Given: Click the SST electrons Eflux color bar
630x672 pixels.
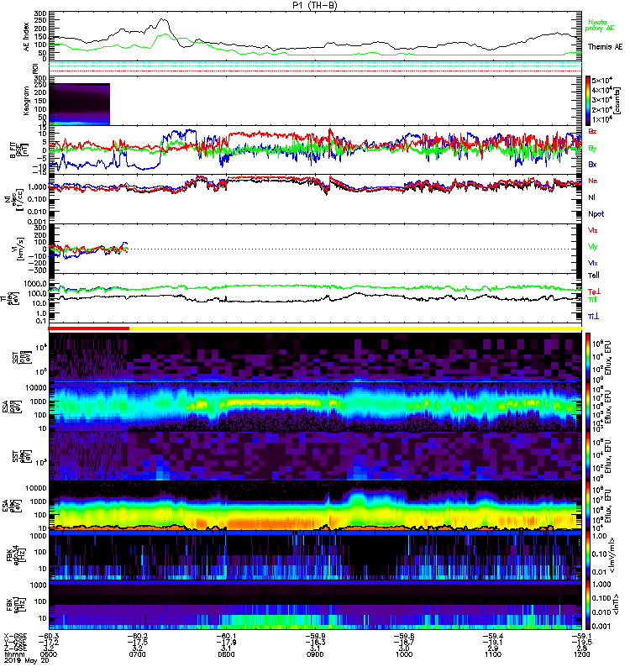Looking at the screenshot, I should 588,456.
